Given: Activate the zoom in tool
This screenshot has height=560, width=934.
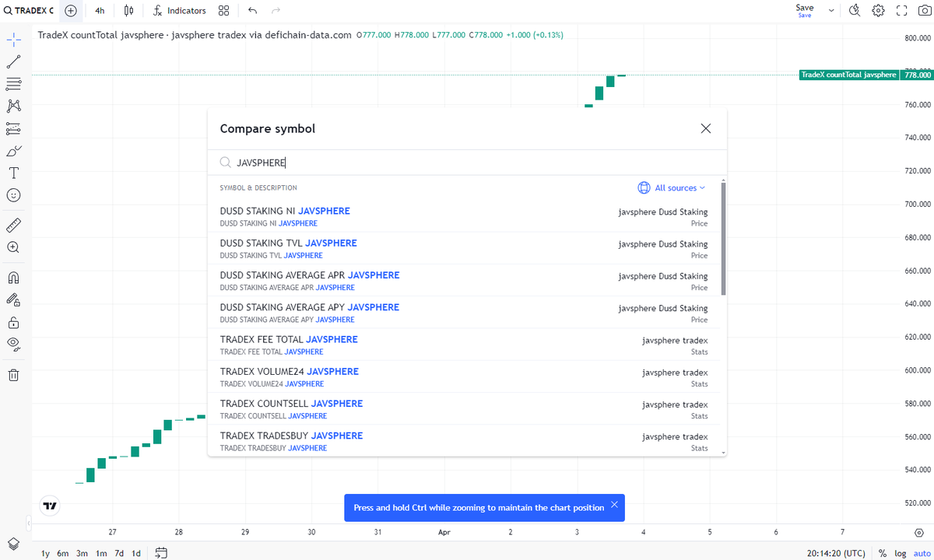Looking at the screenshot, I should click(x=13, y=247).
